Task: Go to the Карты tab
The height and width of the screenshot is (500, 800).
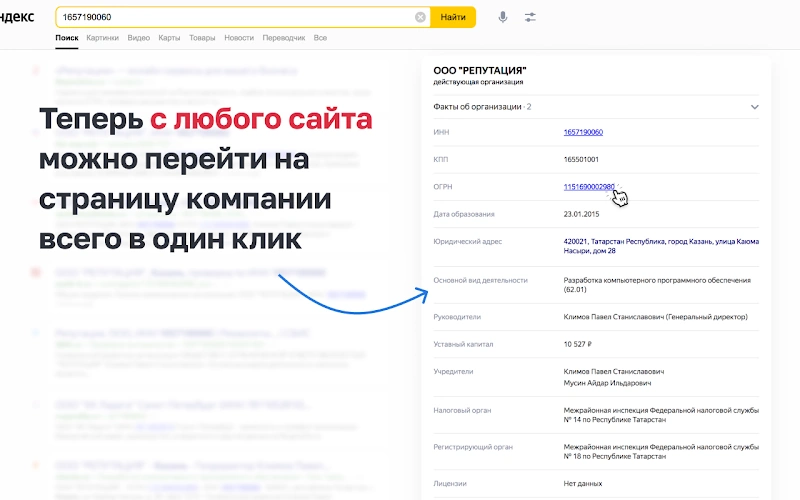Action: [169, 38]
